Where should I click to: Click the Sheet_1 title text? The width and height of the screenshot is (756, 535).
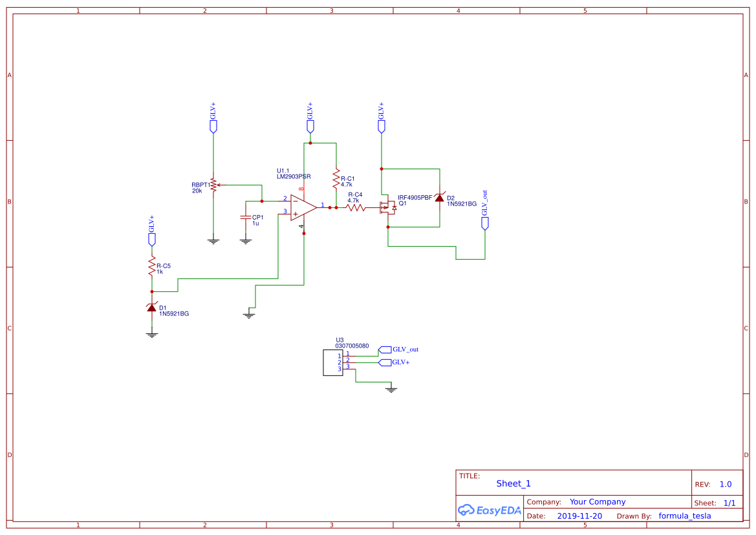(x=513, y=483)
